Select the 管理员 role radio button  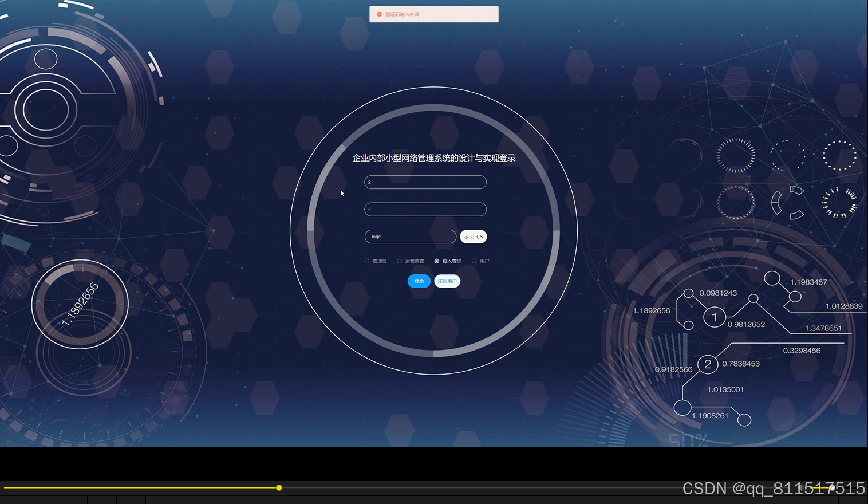367,261
